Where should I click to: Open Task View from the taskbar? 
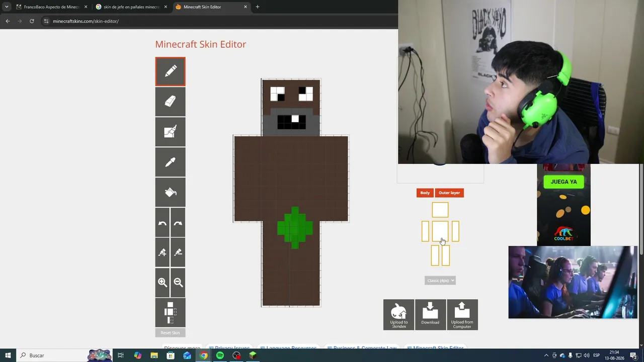pos(121,355)
